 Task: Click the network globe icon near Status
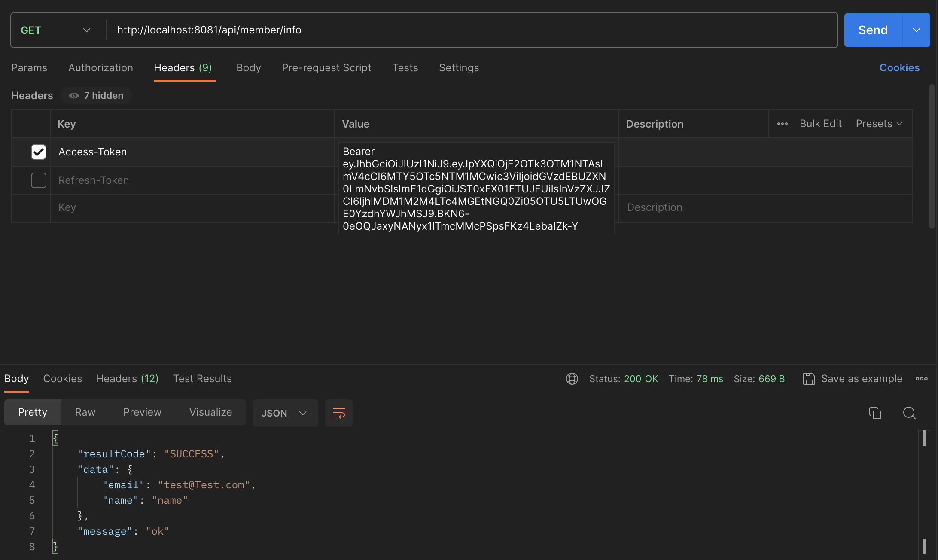pyautogui.click(x=572, y=379)
